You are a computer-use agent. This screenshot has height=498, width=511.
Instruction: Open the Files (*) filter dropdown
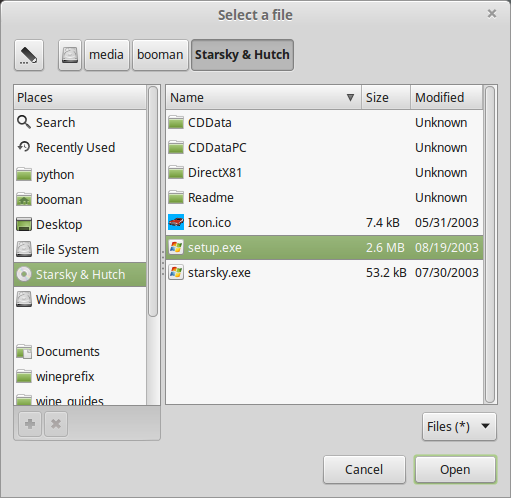click(x=459, y=427)
